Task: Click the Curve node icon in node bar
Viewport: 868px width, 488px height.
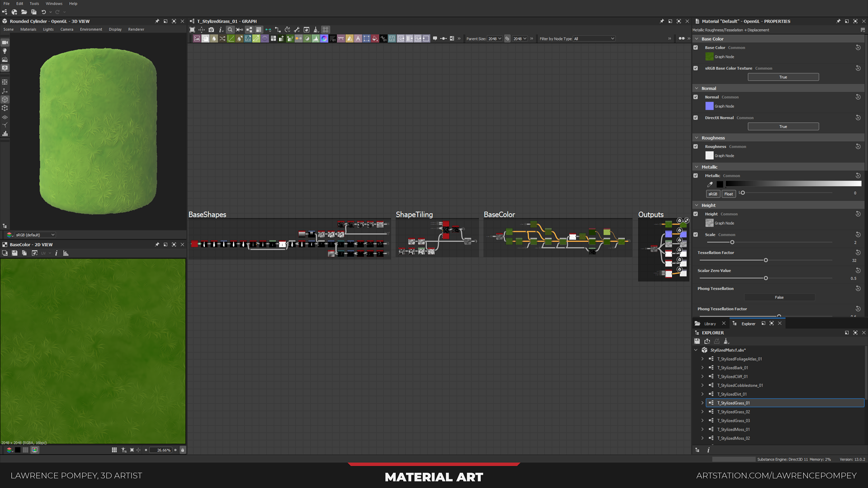Action: point(231,39)
